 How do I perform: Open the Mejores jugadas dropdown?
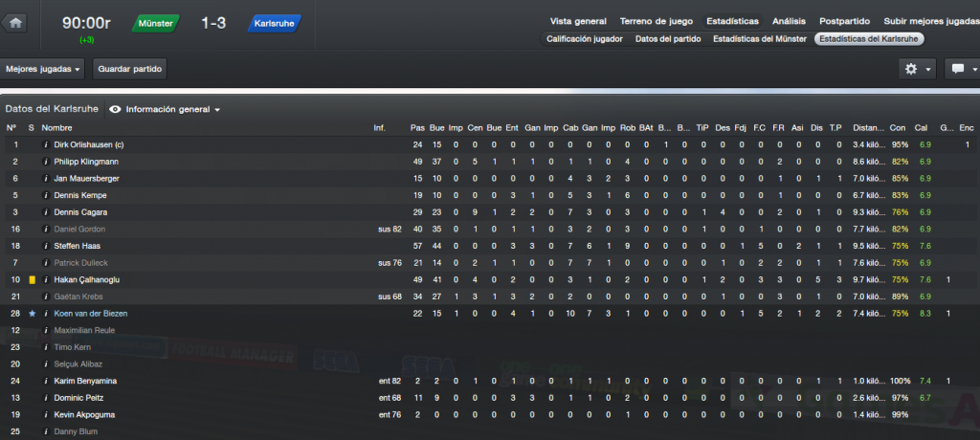[x=44, y=69]
